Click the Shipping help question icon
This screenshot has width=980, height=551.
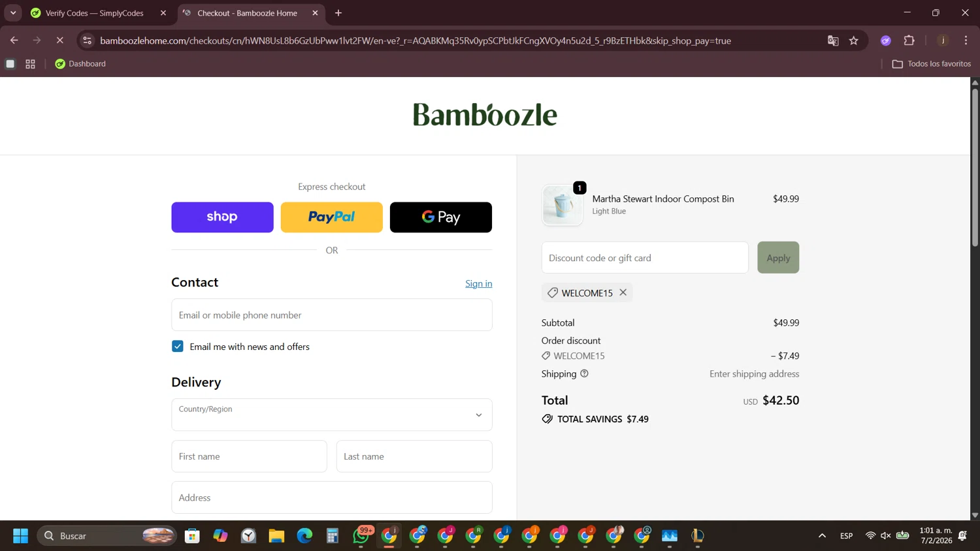[584, 373]
